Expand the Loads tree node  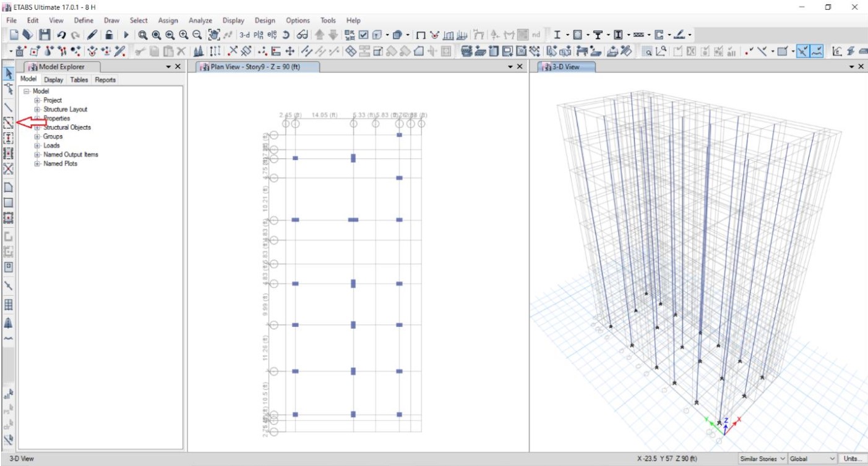point(37,146)
